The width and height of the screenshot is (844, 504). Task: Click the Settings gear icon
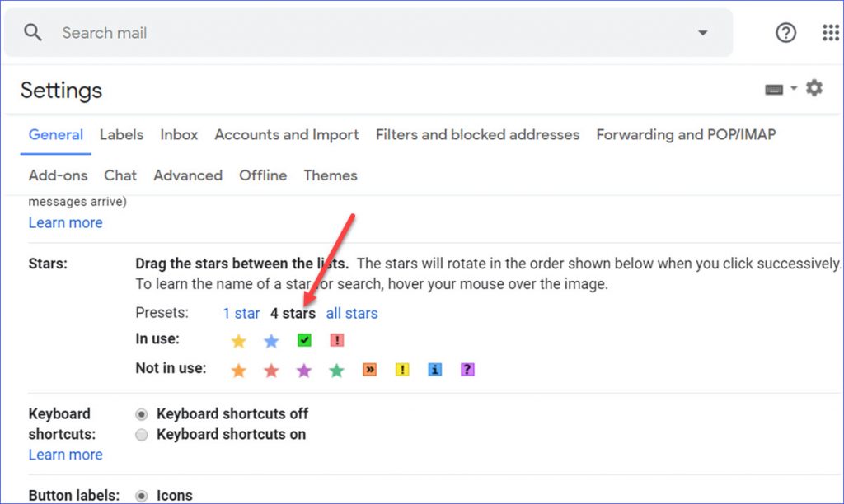point(814,86)
